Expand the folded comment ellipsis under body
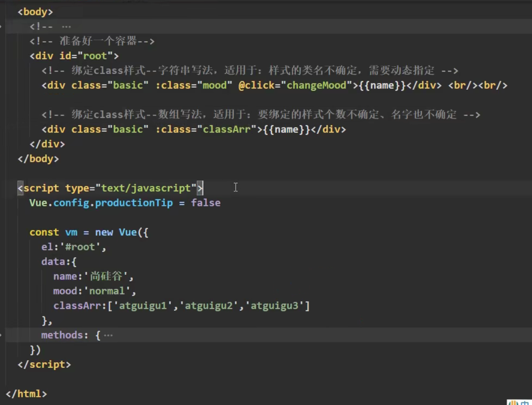Image resolution: width=532 pixels, height=405 pixels. coord(66,26)
